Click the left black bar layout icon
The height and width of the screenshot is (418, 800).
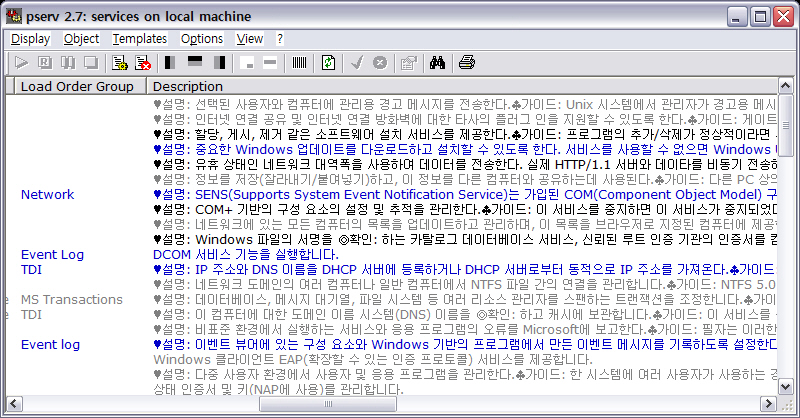tap(170, 63)
